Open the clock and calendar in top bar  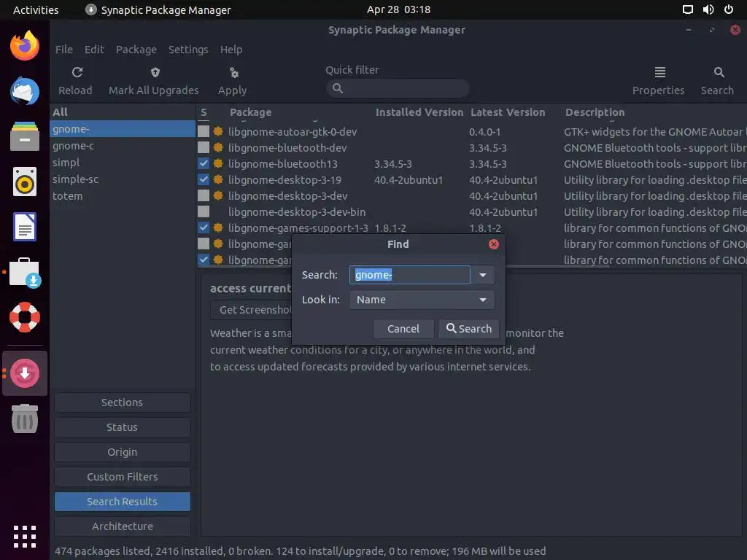click(x=398, y=9)
